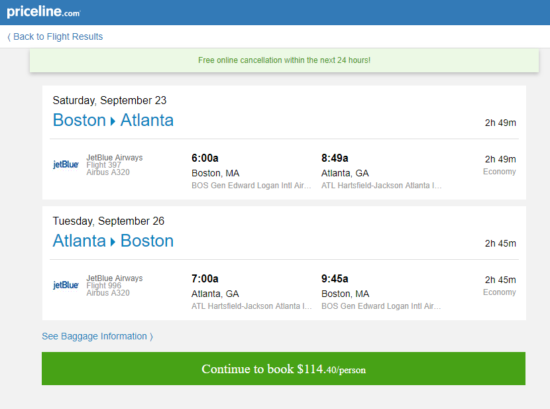The height and width of the screenshot is (409, 550).
Task: Click the back chevron before Flight Results
Action: tap(9, 37)
